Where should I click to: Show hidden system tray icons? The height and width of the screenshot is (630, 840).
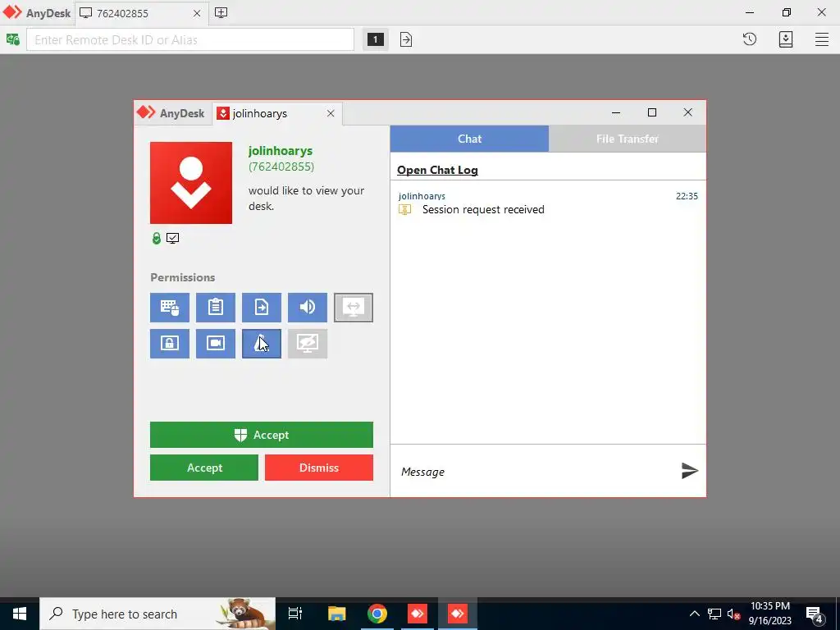[x=694, y=614]
